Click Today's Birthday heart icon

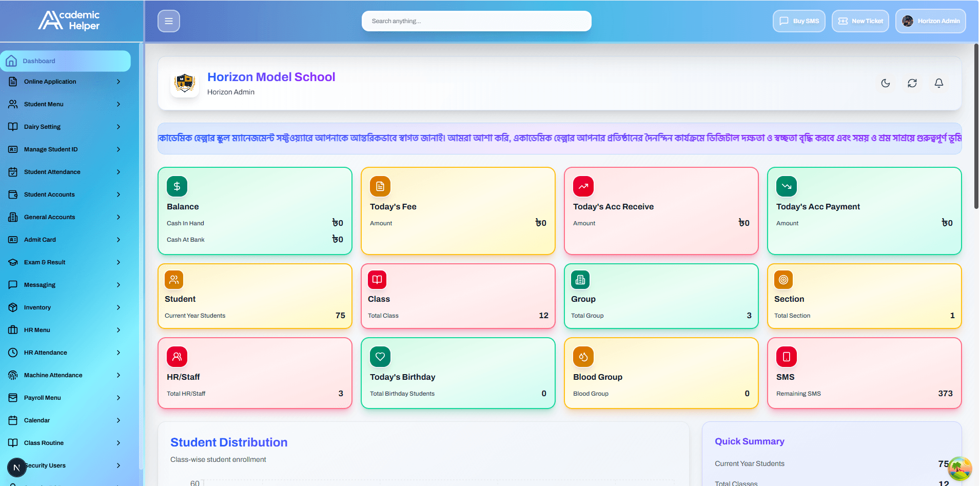click(x=380, y=357)
